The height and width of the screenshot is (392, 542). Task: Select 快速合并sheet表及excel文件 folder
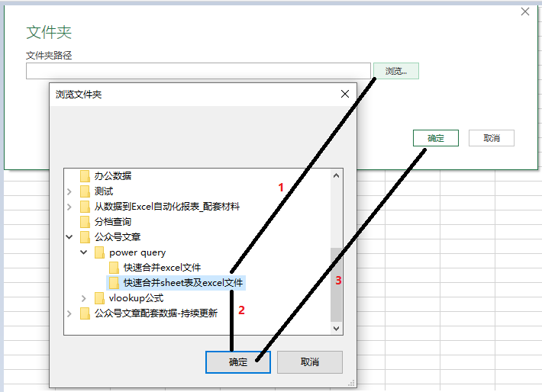183,282
